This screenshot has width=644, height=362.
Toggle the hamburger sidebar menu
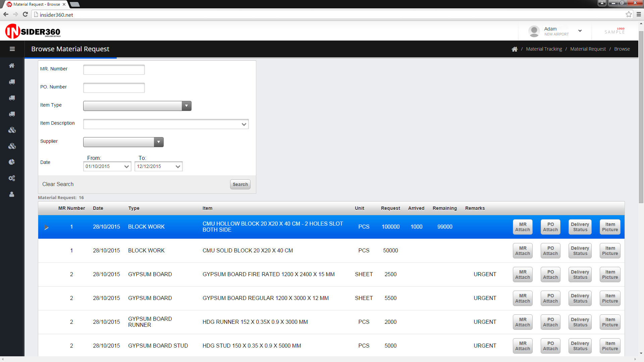click(x=12, y=49)
